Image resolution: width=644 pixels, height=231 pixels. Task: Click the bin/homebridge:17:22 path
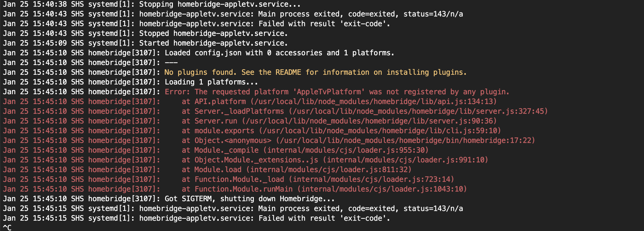(405, 140)
